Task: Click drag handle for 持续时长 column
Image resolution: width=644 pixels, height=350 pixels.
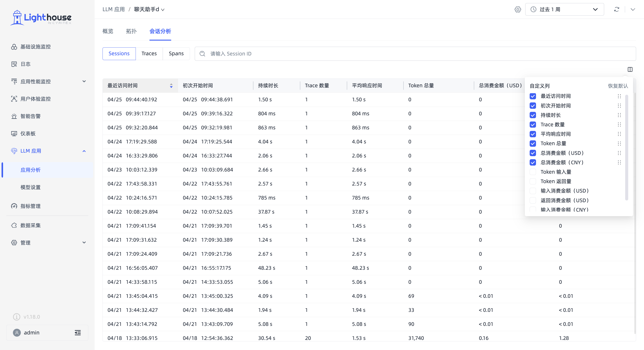Action: point(619,115)
